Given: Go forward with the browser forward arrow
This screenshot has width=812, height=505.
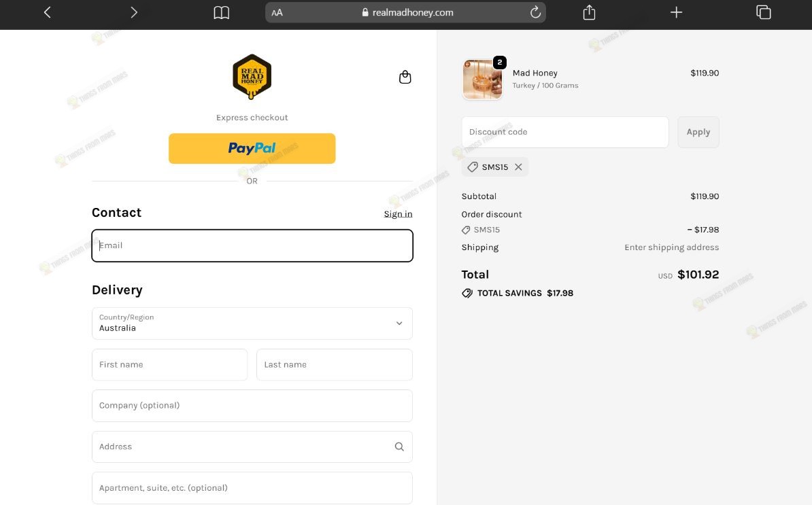Looking at the screenshot, I should (x=133, y=12).
